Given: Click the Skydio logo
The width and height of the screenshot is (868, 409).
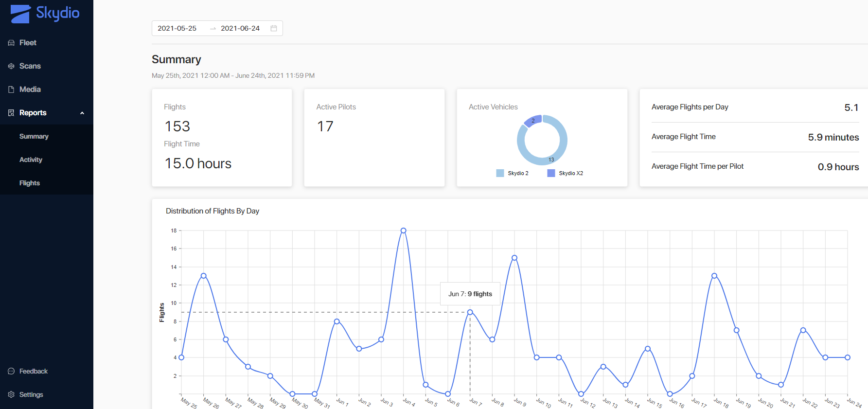Looking at the screenshot, I should click(x=45, y=13).
